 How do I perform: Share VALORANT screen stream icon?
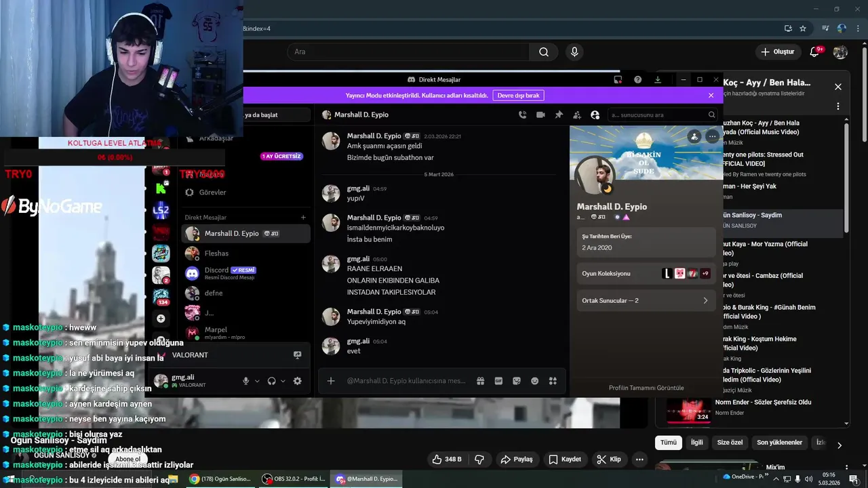(x=297, y=355)
